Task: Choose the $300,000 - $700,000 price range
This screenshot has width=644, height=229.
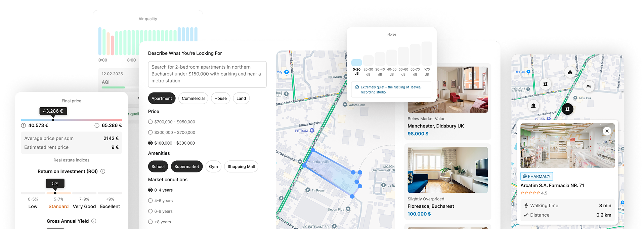Action: point(151,132)
